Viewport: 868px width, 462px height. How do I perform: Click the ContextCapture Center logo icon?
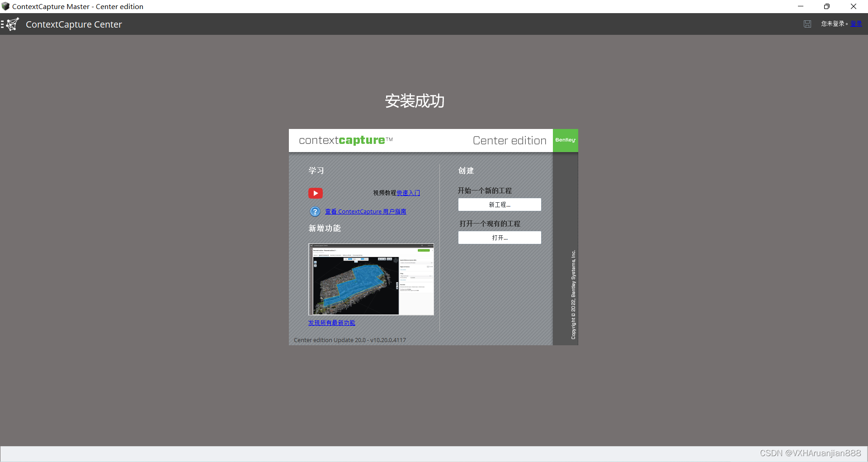tap(12, 24)
